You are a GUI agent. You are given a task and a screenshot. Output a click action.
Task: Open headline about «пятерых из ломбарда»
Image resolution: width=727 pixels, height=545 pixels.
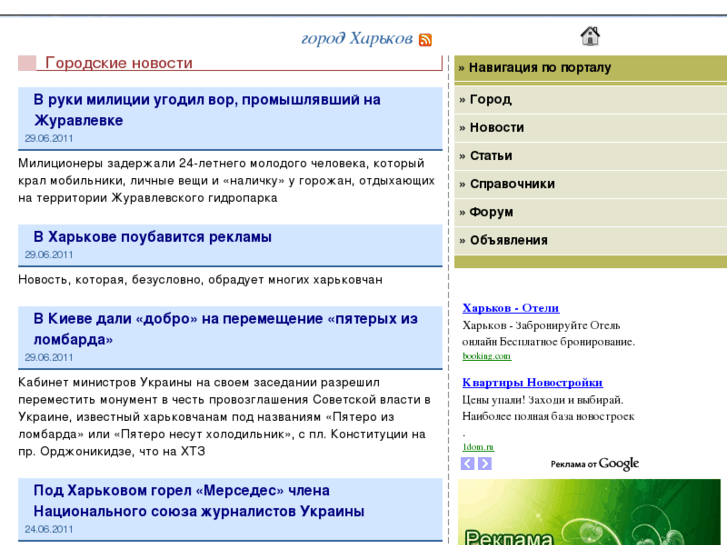pos(225,329)
